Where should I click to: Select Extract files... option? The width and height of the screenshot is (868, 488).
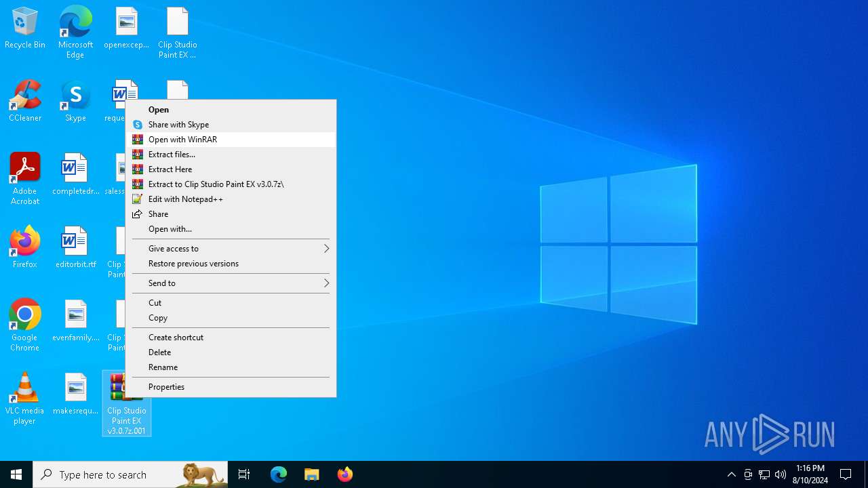click(x=231, y=155)
